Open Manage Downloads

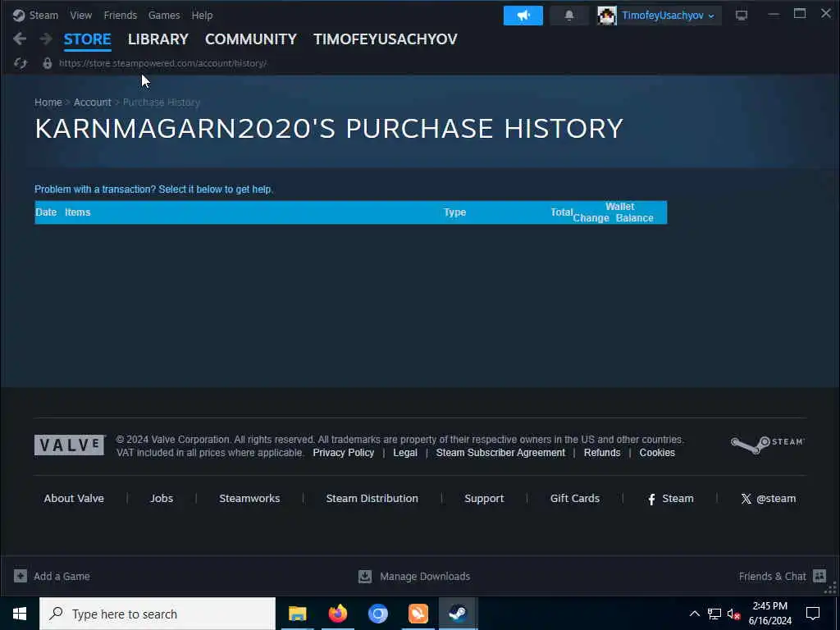pyautogui.click(x=414, y=577)
